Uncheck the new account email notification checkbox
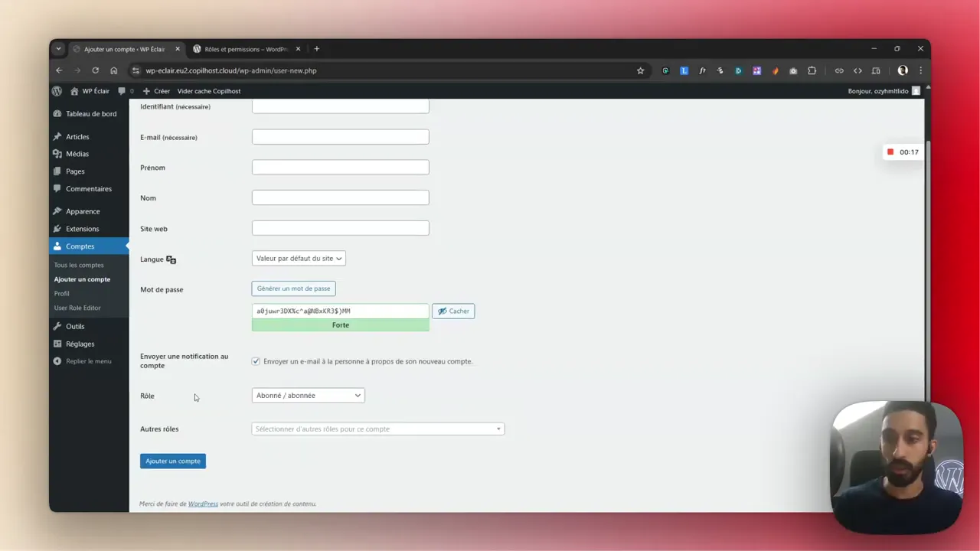Viewport: 980px width, 551px height. (x=256, y=360)
